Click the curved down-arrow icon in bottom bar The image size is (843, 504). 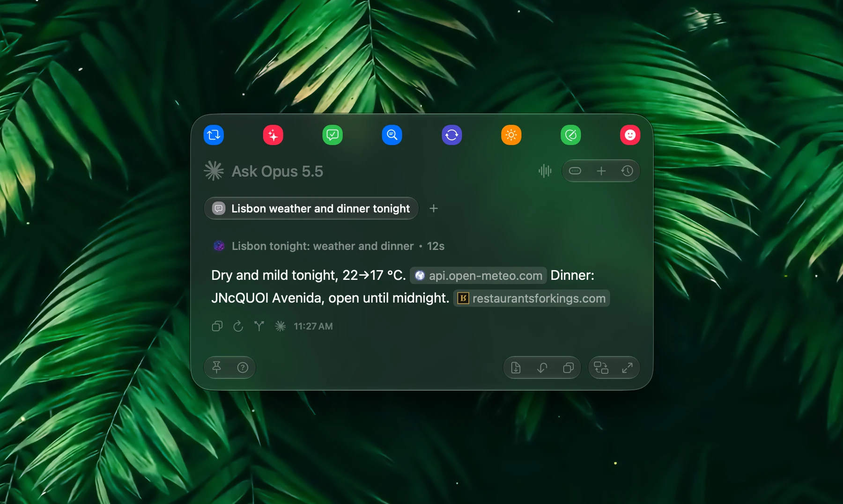(542, 368)
